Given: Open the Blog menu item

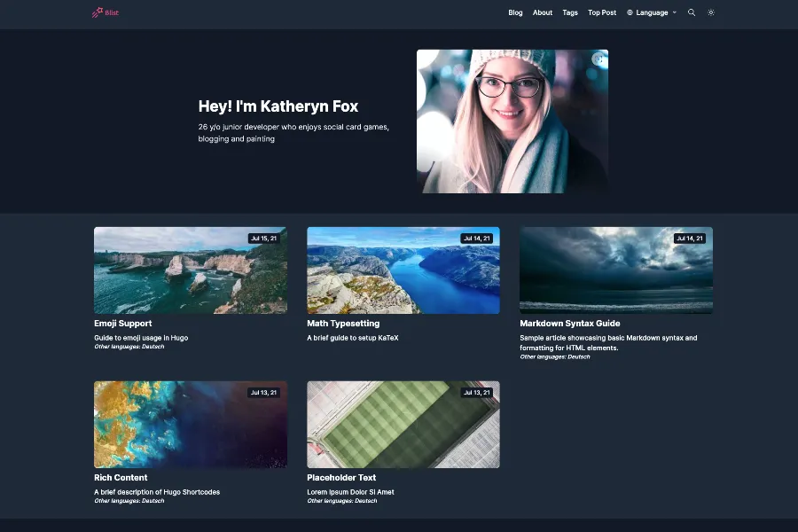Looking at the screenshot, I should 515,12.
